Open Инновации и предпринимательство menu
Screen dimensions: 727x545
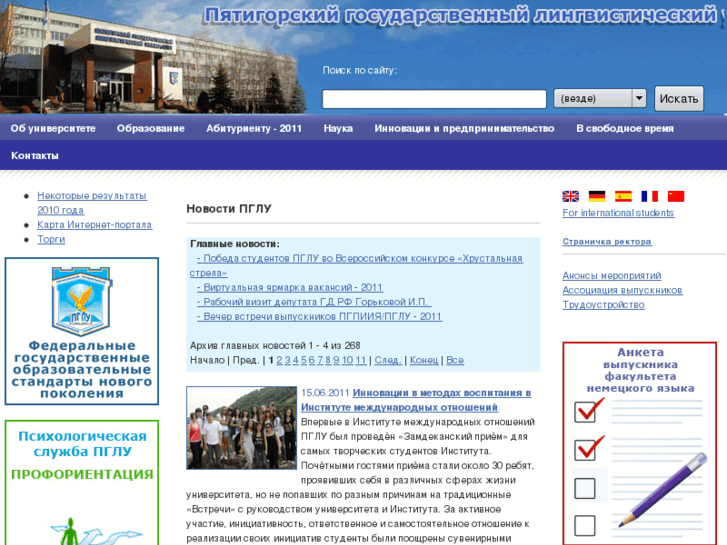(464, 128)
